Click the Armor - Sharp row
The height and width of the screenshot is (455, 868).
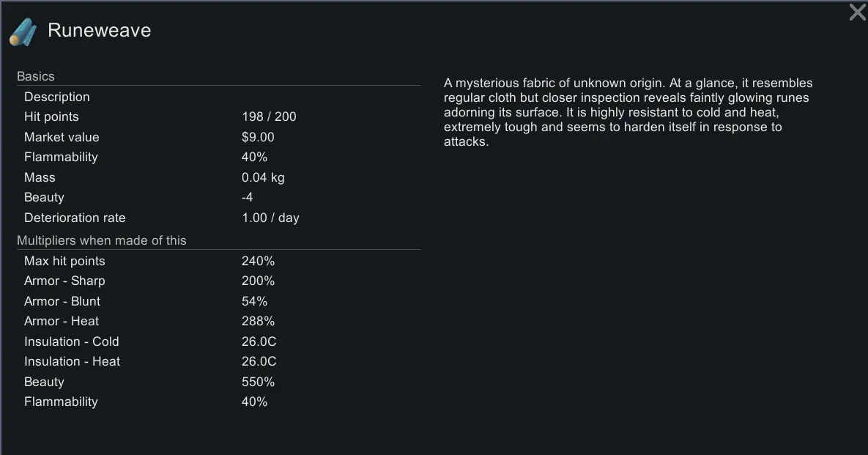coord(64,281)
